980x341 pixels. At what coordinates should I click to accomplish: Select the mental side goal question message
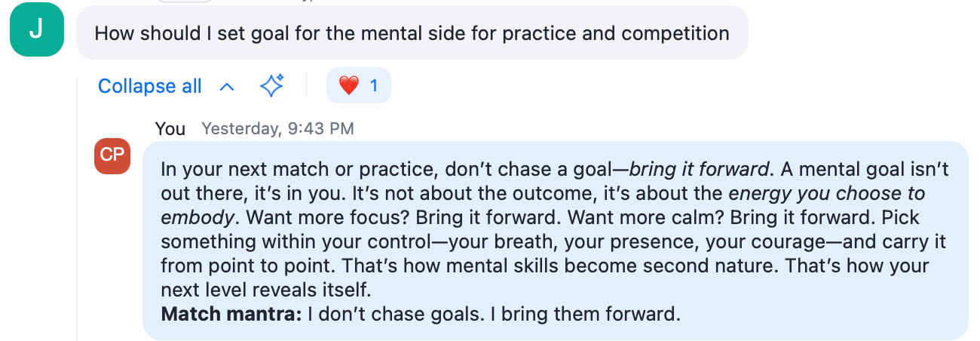point(412,32)
